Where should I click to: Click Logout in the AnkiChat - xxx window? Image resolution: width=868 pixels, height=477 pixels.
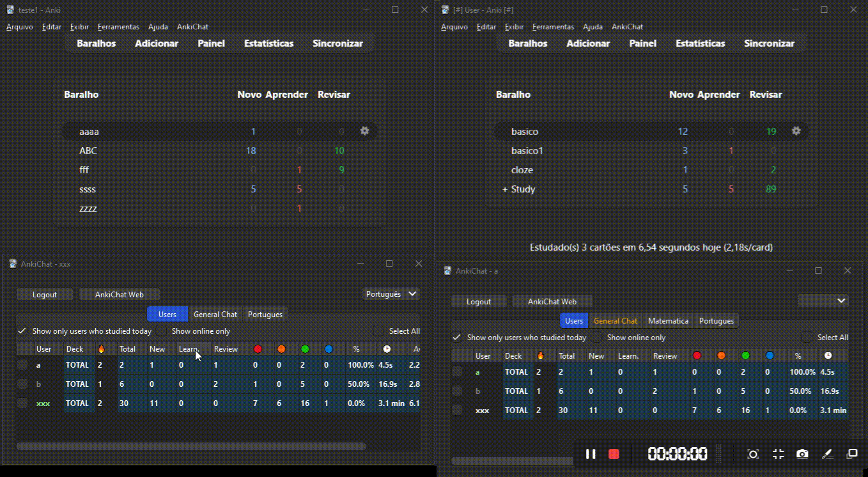[x=45, y=295]
